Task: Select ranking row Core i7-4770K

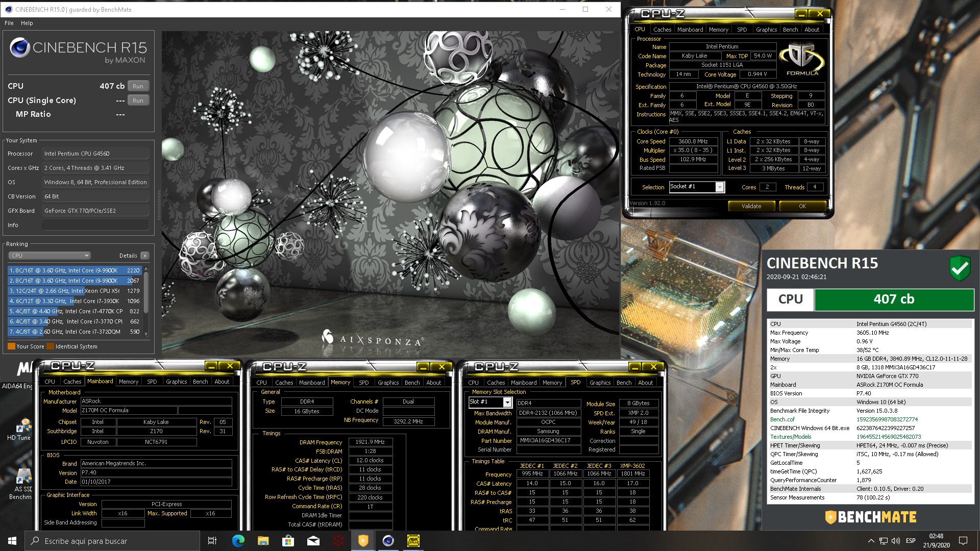Action: 75,311
